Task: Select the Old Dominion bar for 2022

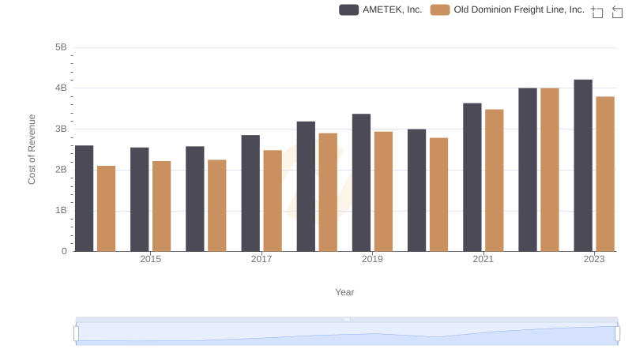Action: pyautogui.click(x=550, y=170)
